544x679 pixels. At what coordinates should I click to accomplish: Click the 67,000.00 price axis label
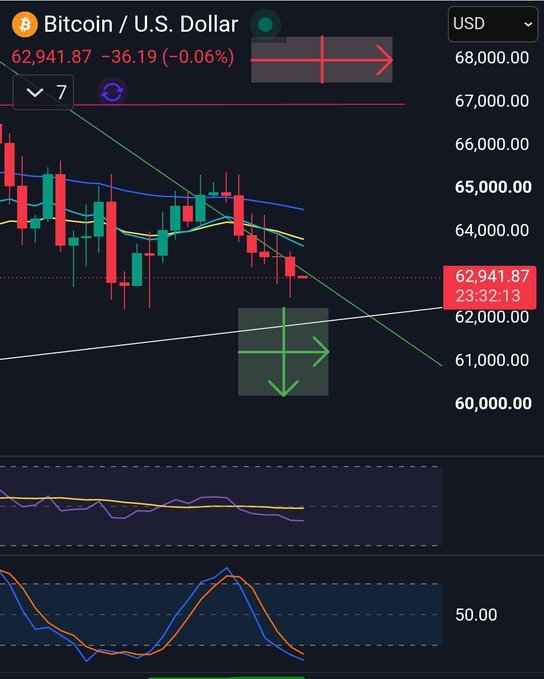pyautogui.click(x=492, y=101)
